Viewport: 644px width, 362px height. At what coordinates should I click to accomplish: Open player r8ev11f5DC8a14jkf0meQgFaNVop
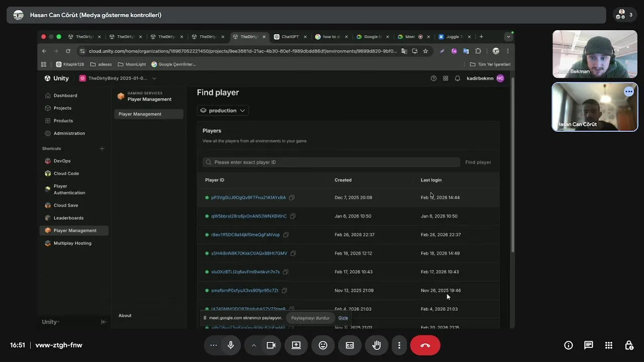(x=245, y=235)
